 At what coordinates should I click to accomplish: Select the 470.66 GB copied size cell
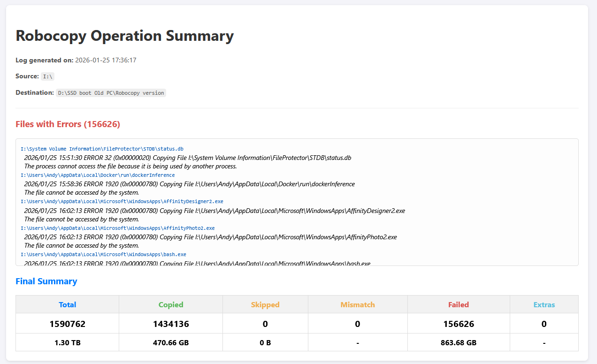pyautogui.click(x=171, y=342)
